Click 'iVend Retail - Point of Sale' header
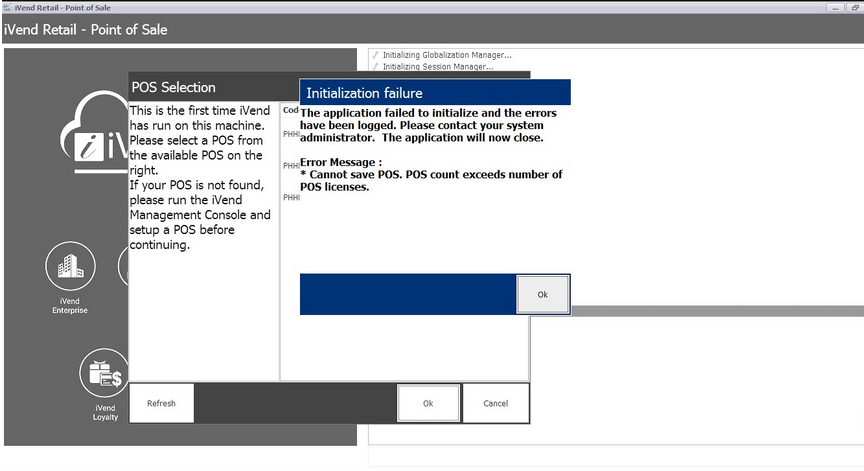864x471 pixels. point(85,30)
